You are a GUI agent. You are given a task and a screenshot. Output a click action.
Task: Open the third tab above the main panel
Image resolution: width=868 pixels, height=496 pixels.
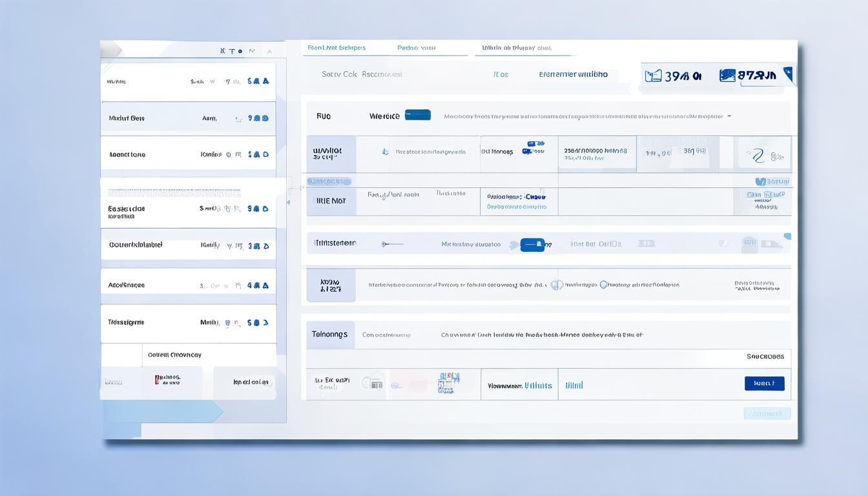(516, 48)
